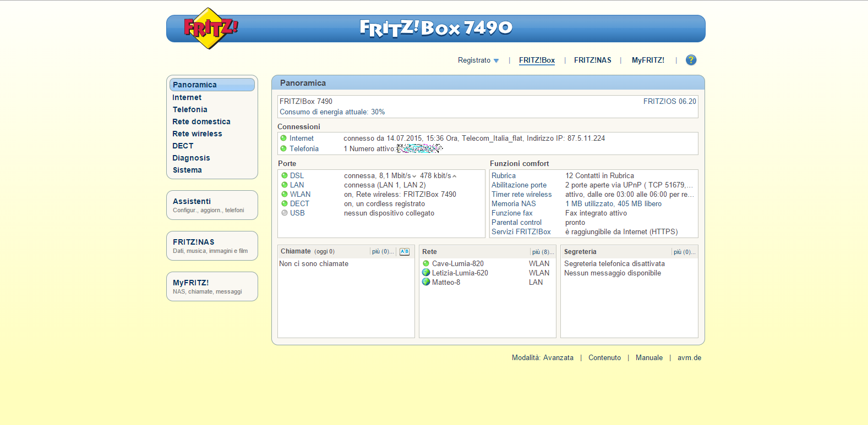868x425 pixels.
Task: Expand the Chiamate list via più (0)
Action: click(383, 252)
